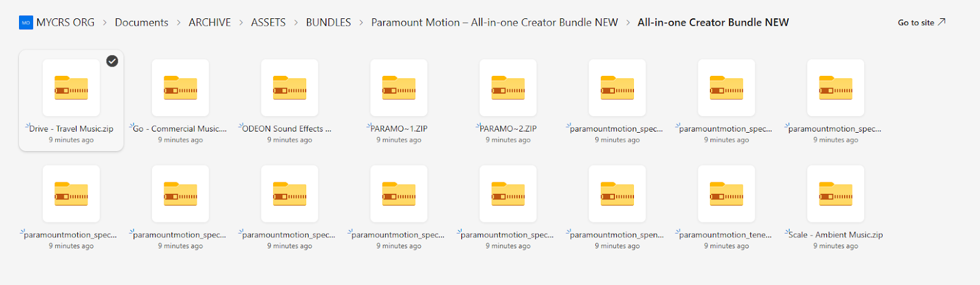Open the PARAMO~1.ZIP file icon
Screen dimensions: 980x285
pos(399,88)
